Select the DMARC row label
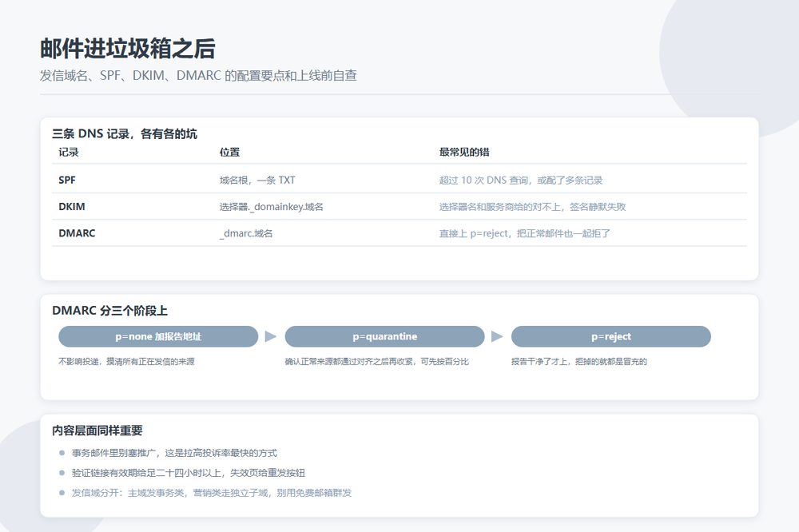The width and height of the screenshot is (799, 532). point(77,233)
